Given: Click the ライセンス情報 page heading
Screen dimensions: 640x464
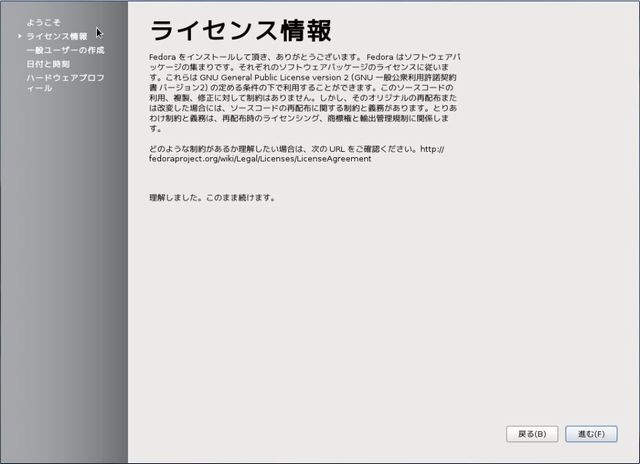Looking at the screenshot, I should click(x=241, y=31).
